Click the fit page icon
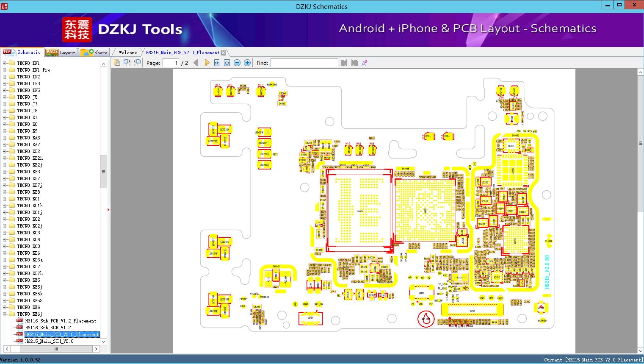The image size is (644, 364). pyautogui.click(x=227, y=63)
